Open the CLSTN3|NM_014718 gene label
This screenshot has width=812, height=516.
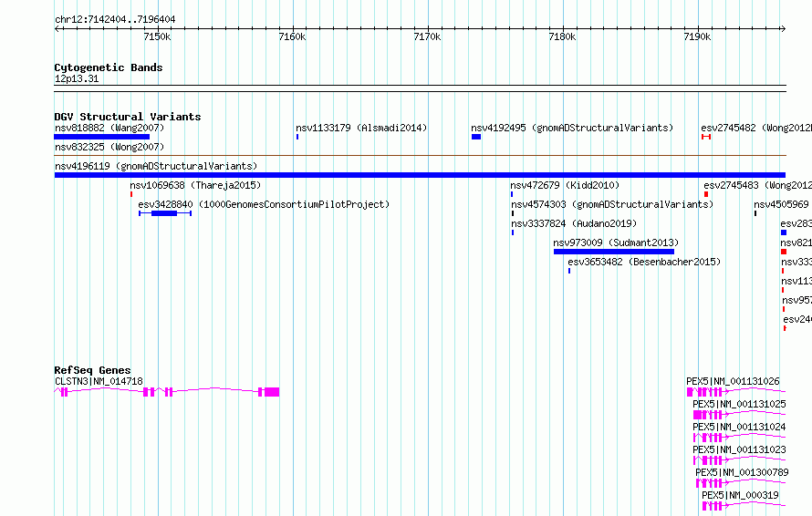click(99, 381)
